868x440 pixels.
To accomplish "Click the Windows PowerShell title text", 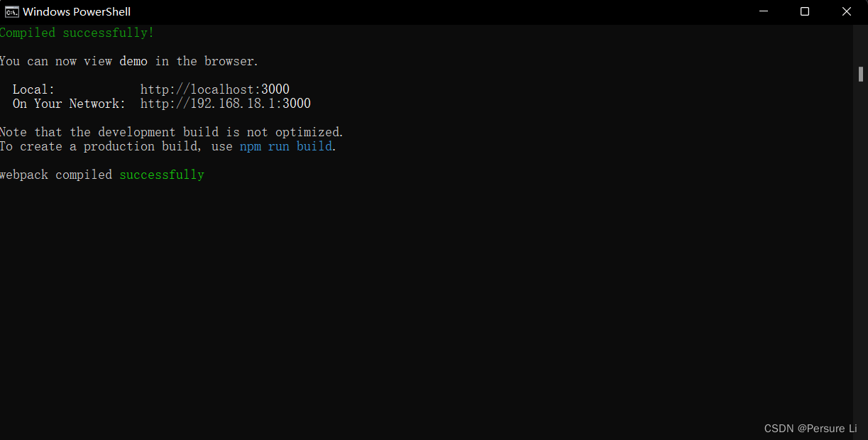I will [x=75, y=11].
